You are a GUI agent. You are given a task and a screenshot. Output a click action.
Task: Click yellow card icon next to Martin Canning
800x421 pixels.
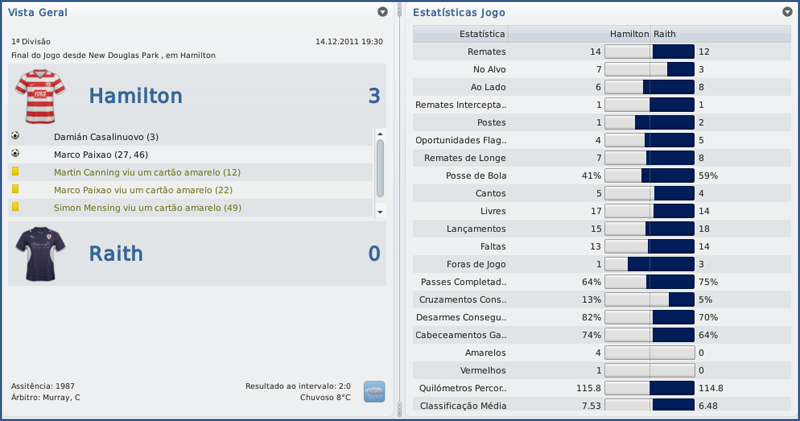point(16,172)
